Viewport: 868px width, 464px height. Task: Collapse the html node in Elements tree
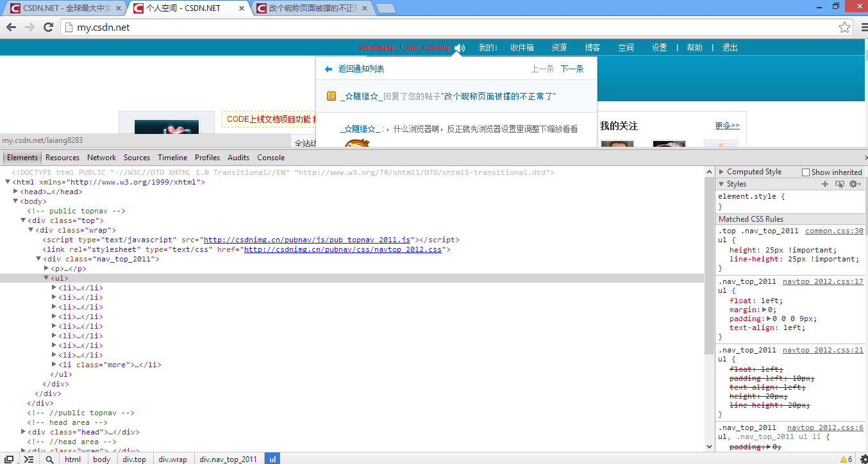click(8, 182)
